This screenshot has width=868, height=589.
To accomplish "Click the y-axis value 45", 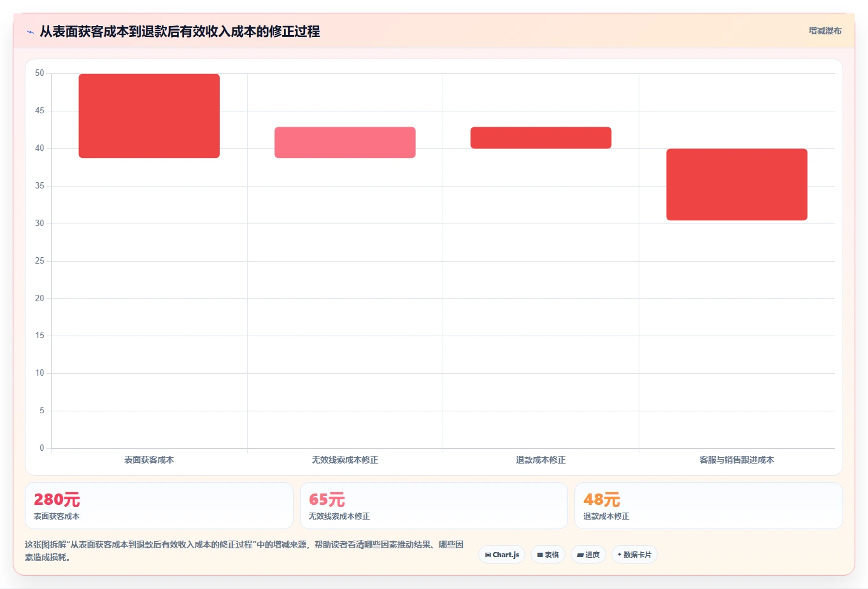I will coord(39,111).
